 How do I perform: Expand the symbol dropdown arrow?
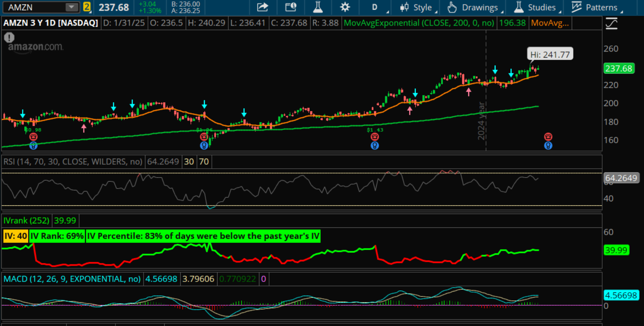pos(71,7)
